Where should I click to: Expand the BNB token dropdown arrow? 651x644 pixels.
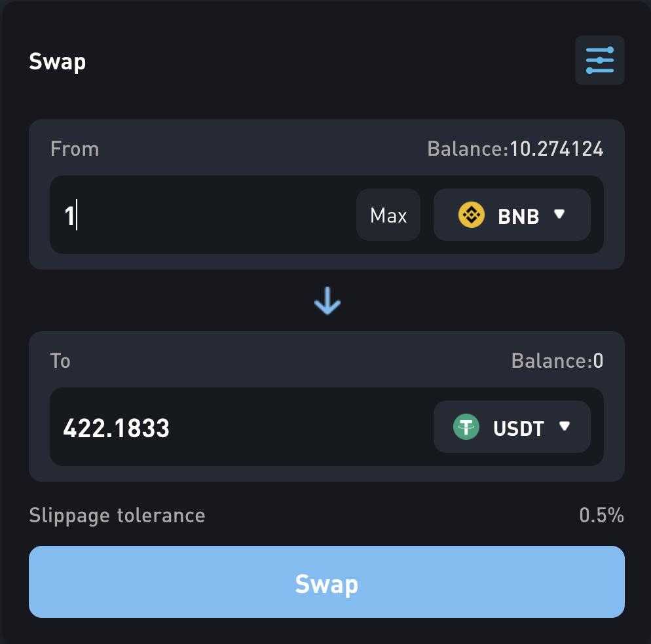point(559,214)
